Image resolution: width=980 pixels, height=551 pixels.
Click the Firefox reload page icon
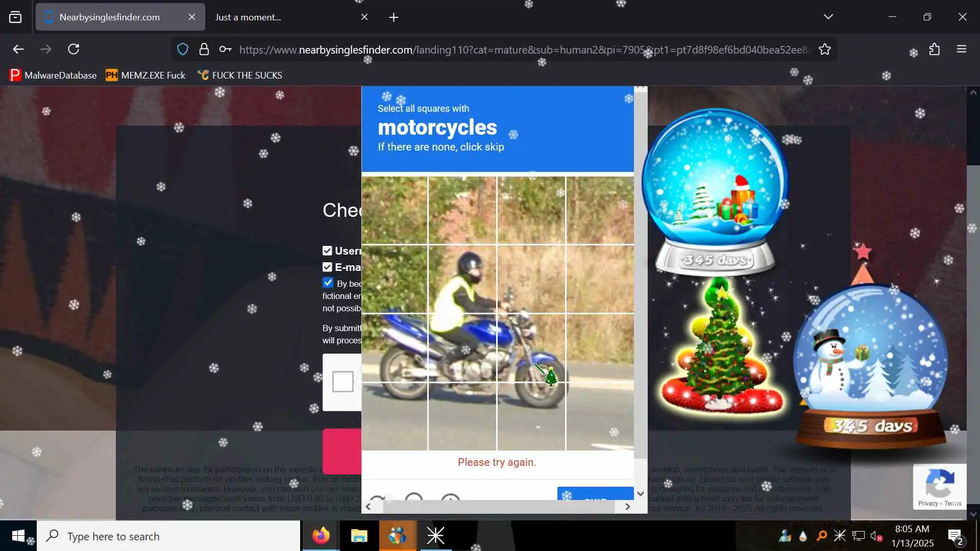click(73, 49)
